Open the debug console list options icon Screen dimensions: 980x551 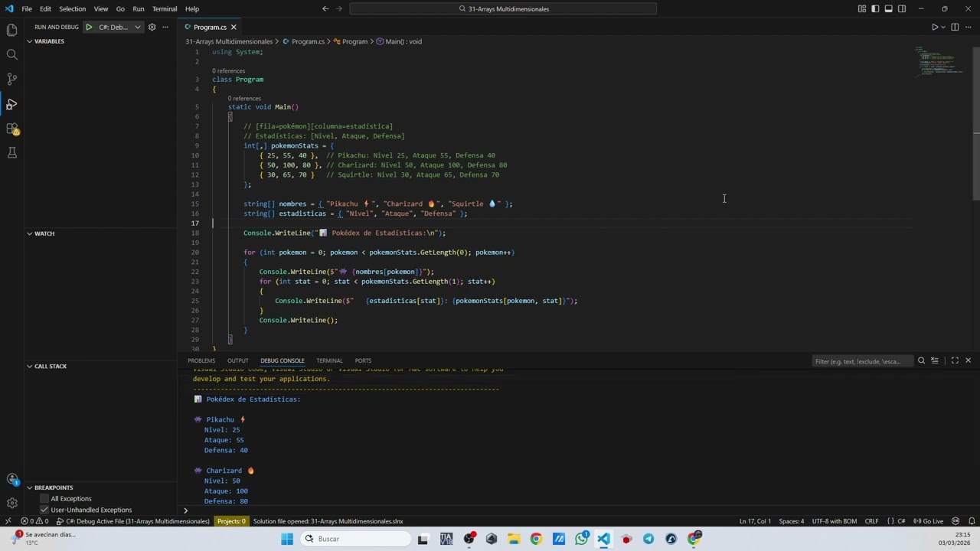tap(934, 360)
